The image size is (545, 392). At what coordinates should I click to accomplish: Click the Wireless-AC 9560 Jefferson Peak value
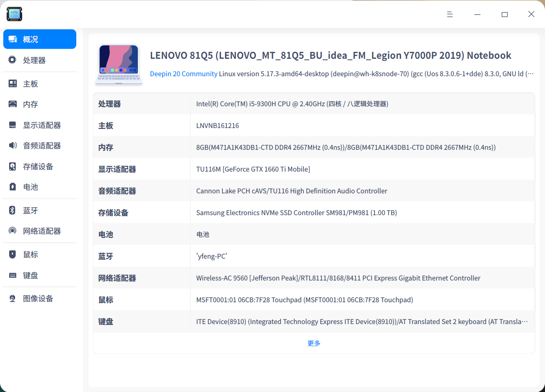point(338,278)
